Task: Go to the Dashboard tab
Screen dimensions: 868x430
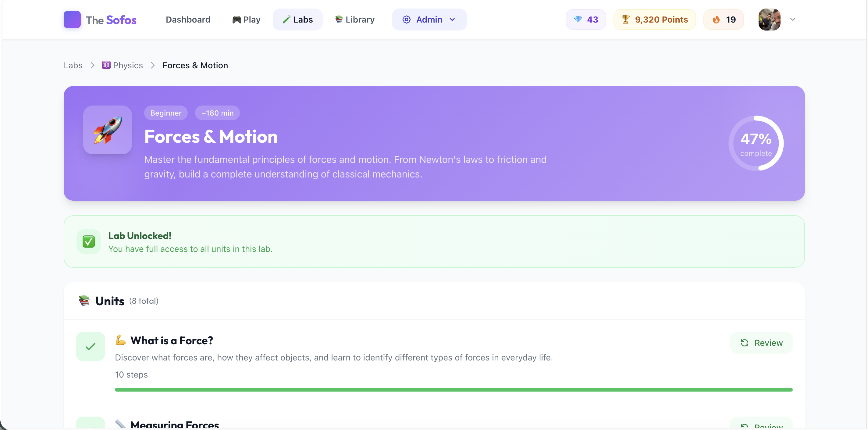Action: pos(188,20)
